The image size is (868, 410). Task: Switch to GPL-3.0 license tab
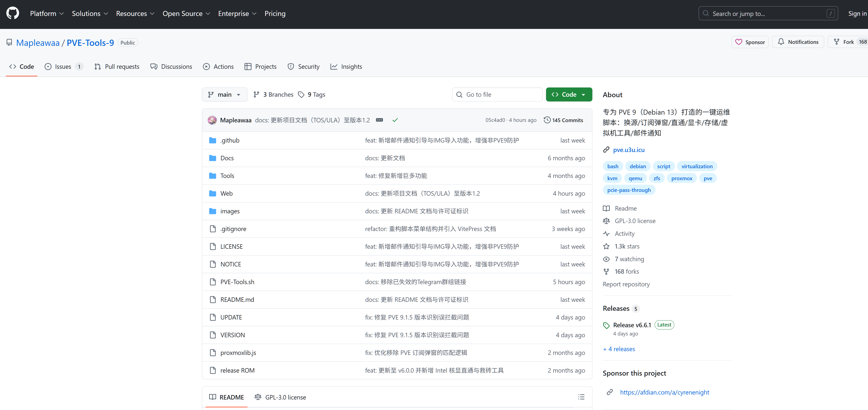280,397
